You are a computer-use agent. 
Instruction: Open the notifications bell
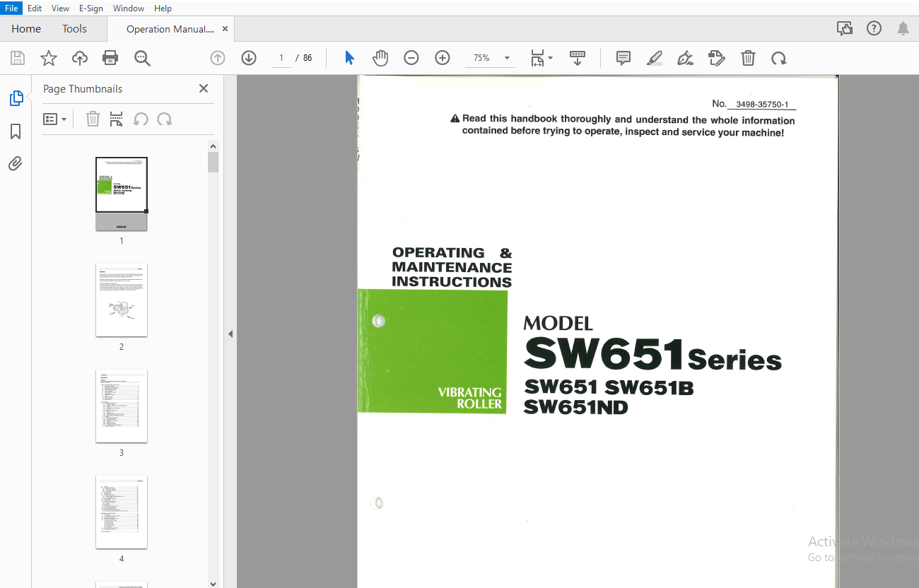[903, 28]
